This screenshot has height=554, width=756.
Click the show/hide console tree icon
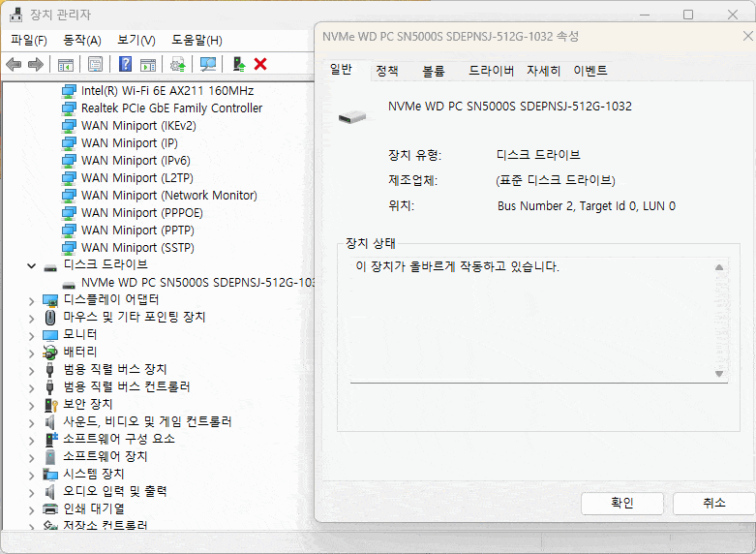pyautogui.click(x=66, y=64)
